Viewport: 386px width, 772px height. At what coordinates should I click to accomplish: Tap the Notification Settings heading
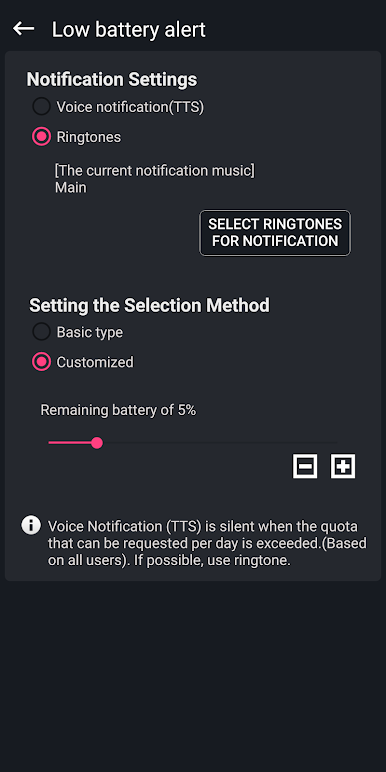[x=112, y=79]
